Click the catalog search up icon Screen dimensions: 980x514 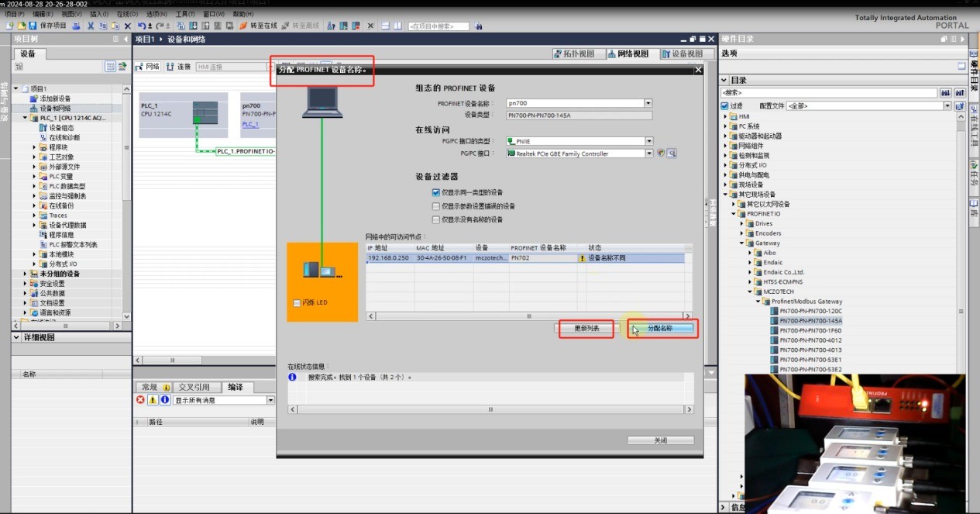pos(959,93)
